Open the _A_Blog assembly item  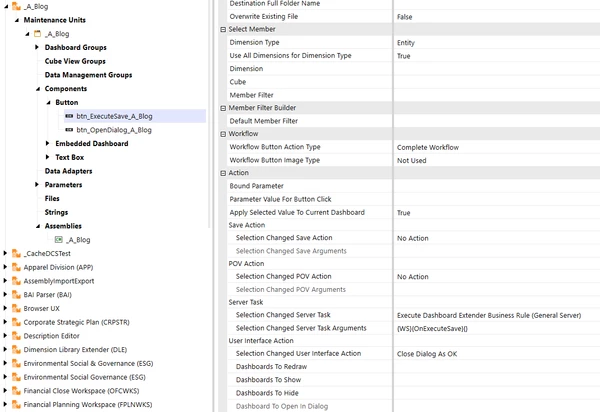click(78, 240)
